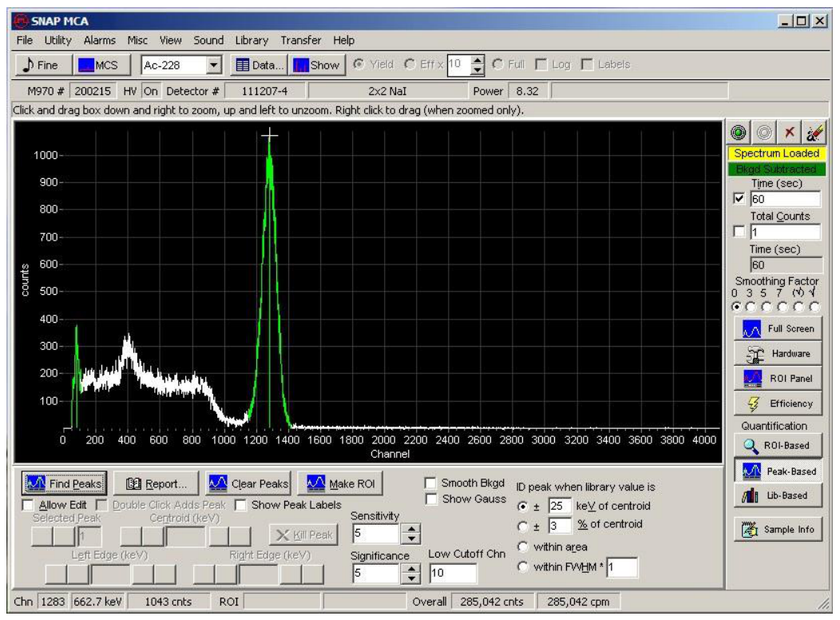
Task: Click the SNAP MCA title bar app icon
Action: pos(21,21)
